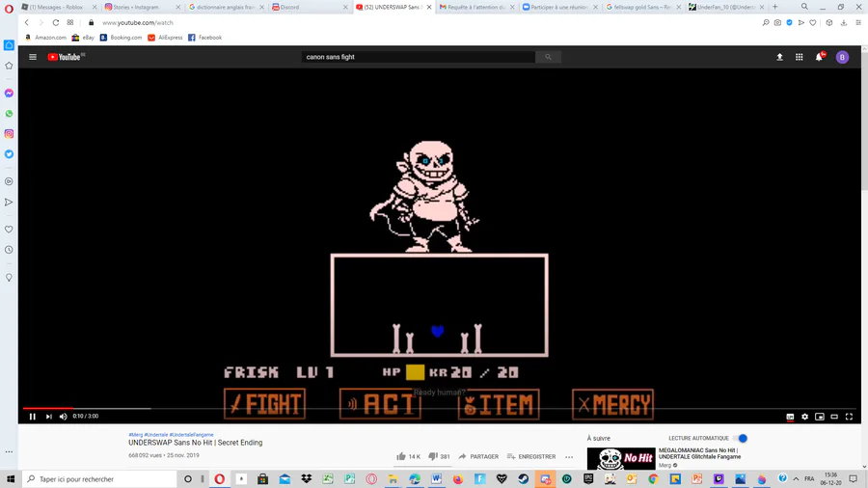The image size is (868, 488).
Task: Skip to the next video
Action: tap(49, 417)
